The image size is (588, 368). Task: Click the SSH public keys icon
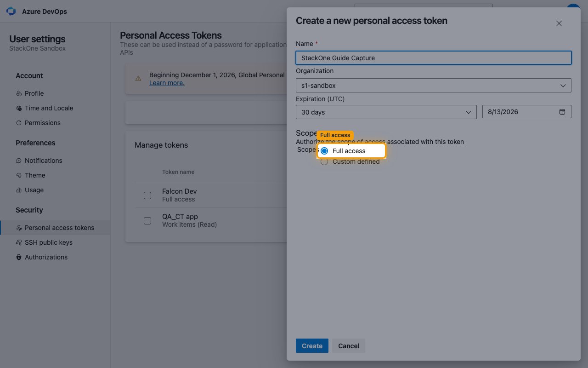19,242
